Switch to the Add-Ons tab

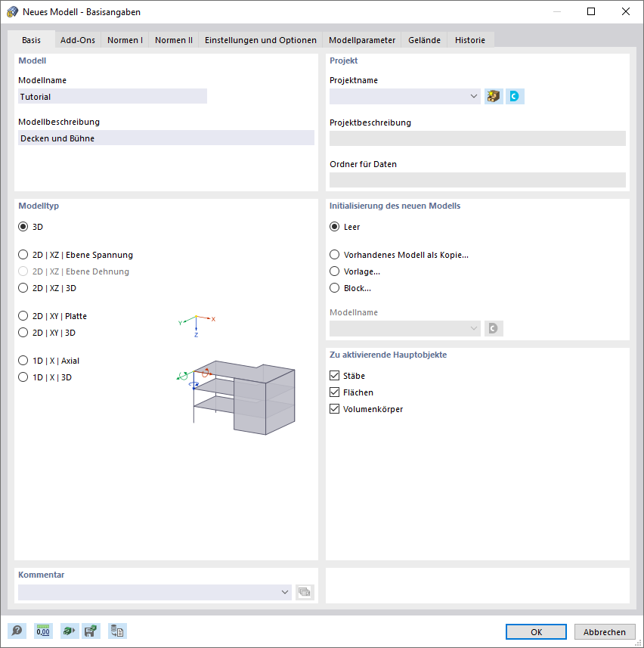click(78, 40)
